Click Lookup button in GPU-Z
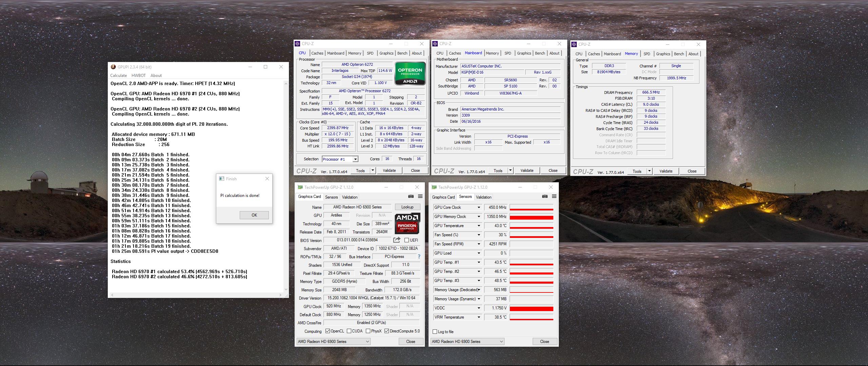868x366 pixels. (x=407, y=207)
